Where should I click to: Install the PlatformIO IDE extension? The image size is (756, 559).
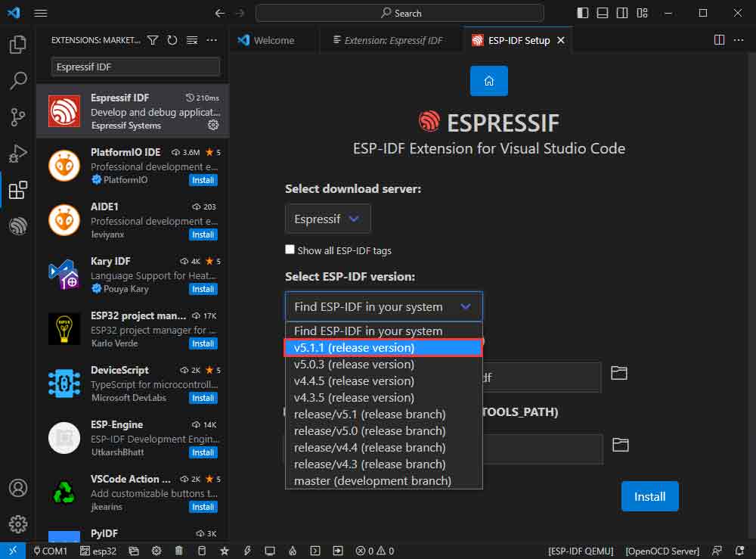pyautogui.click(x=203, y=180)
